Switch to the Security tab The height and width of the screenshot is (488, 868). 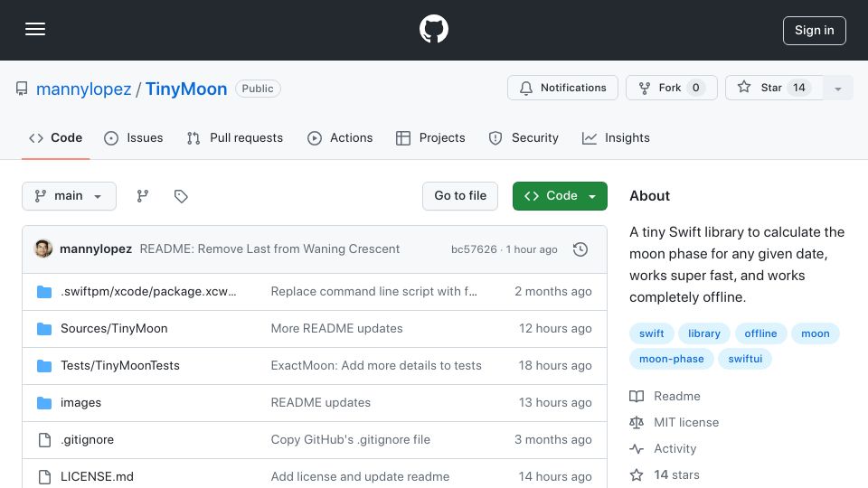point(524,137)
